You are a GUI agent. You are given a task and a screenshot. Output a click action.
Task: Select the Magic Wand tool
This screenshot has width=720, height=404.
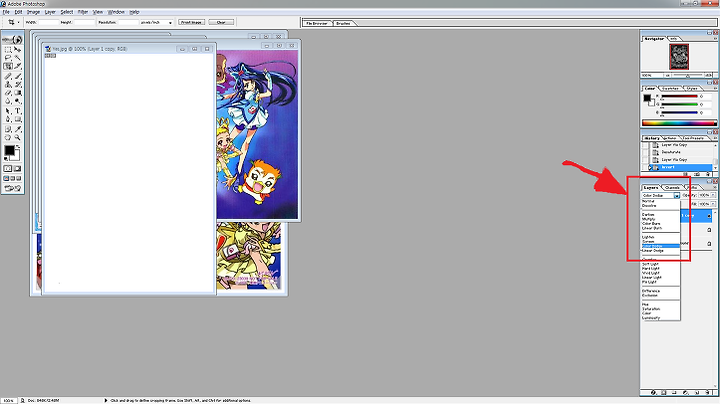(x=17, y=57)
